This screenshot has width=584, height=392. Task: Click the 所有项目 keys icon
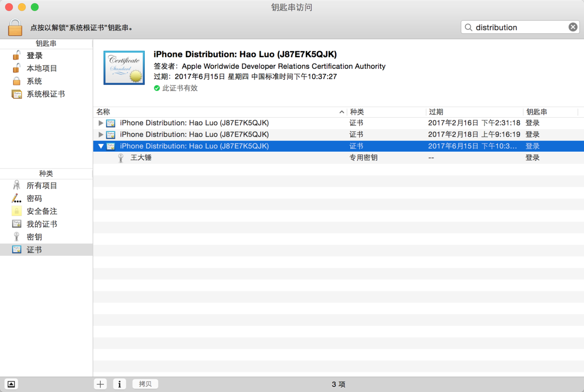coord(16,185)
